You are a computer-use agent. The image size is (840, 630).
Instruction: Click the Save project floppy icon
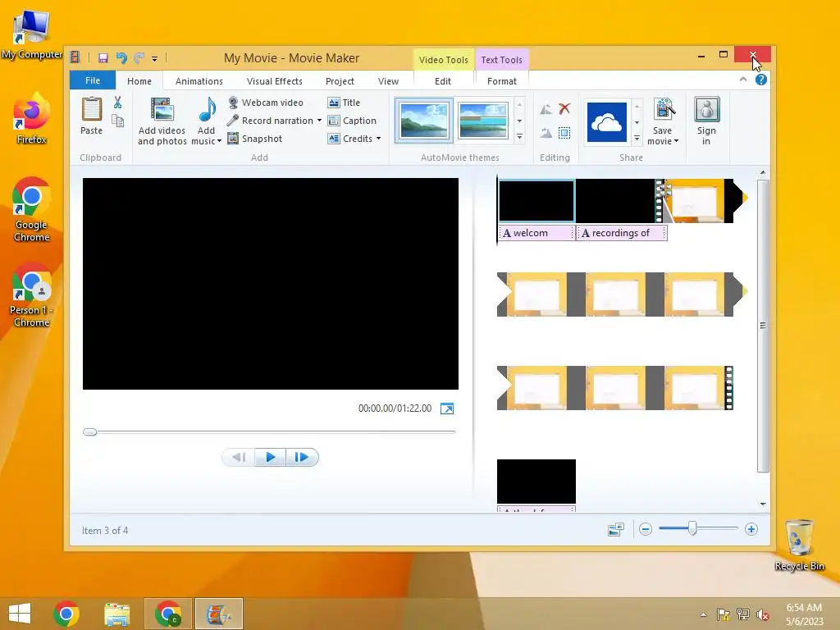click(103, 58)
